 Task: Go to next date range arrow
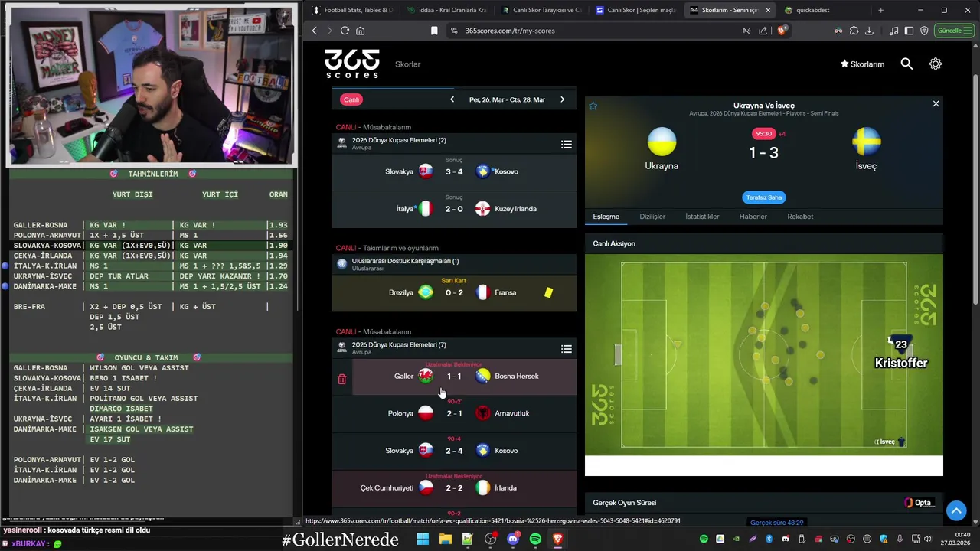562,99
